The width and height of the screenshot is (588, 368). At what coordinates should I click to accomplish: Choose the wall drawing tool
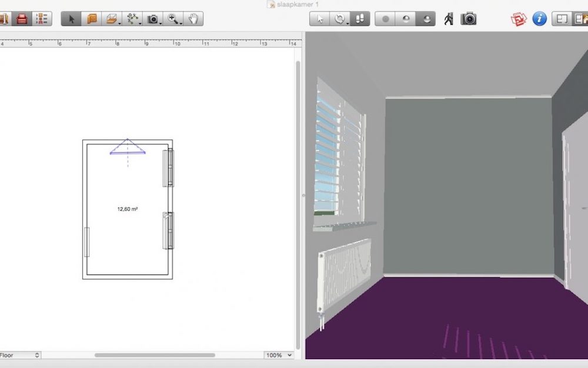click(92, 19)
